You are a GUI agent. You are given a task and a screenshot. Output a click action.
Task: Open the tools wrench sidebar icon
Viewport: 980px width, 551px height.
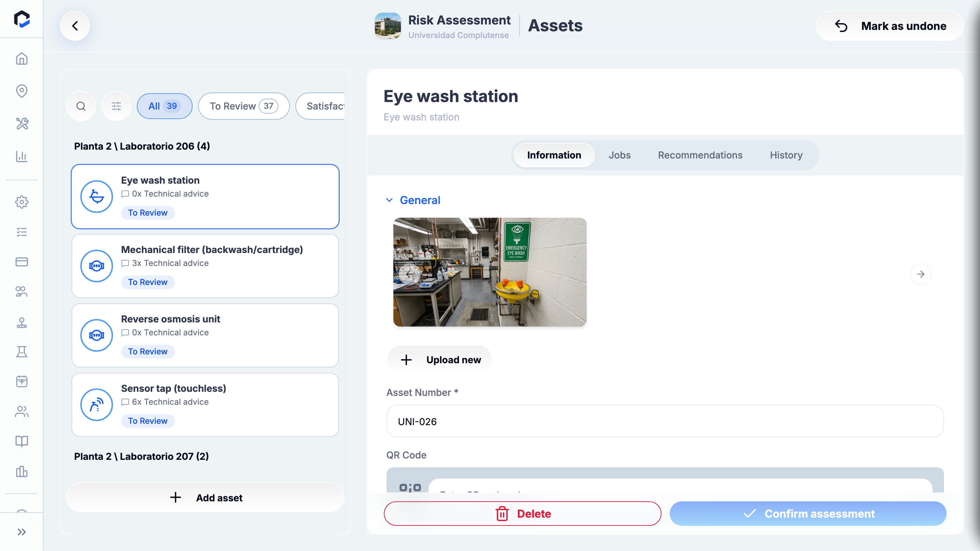point(22,123)
